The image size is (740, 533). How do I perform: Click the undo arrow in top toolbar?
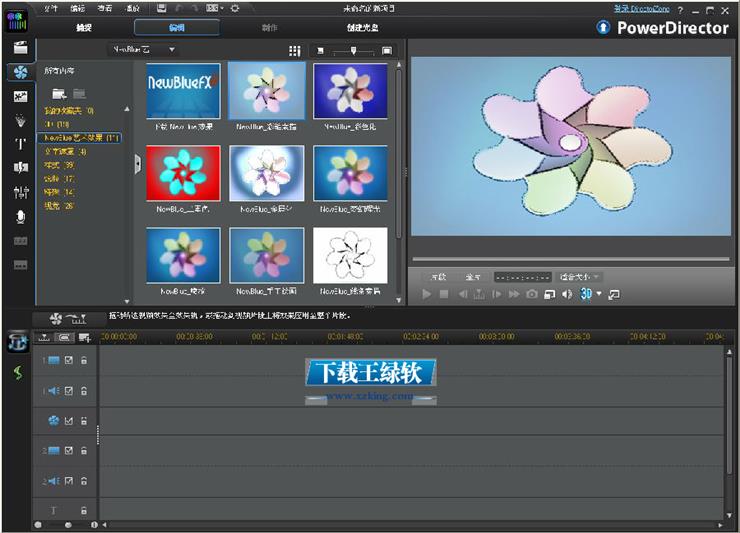179,8
